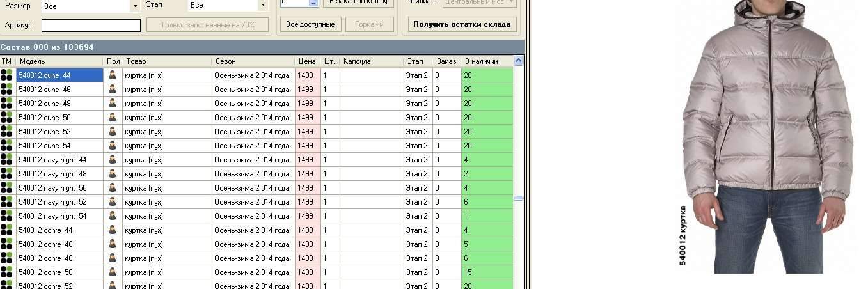The width and height of the screenshot is (868, 289).
Task: Click the table scrollbar up arrow
Action: 518,61
